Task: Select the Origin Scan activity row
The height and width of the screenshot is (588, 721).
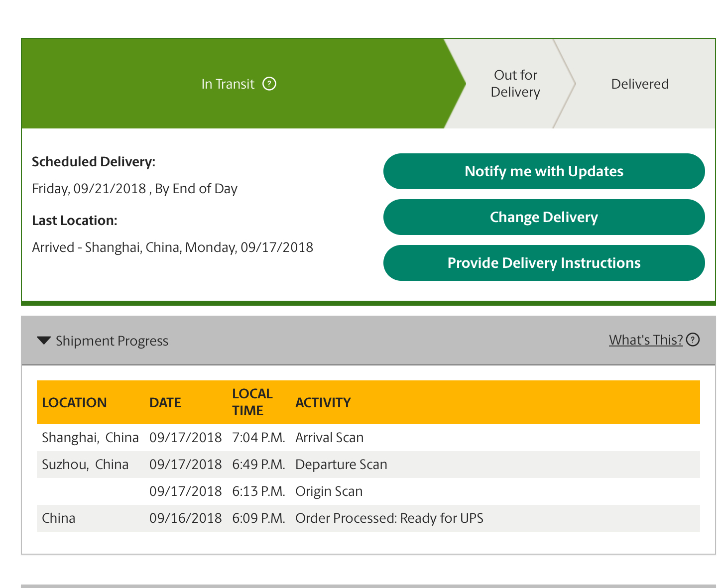Action: pyautogui.click(x=329, y=491)
